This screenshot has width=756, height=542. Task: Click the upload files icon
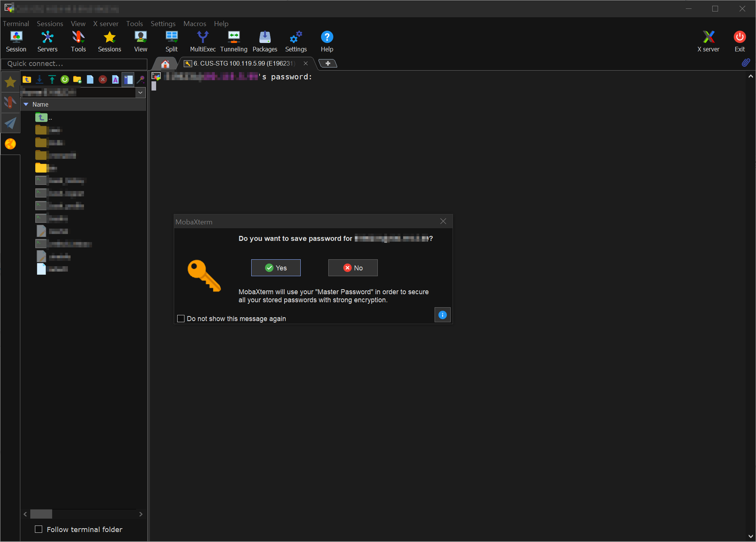[x=52, y=79]
